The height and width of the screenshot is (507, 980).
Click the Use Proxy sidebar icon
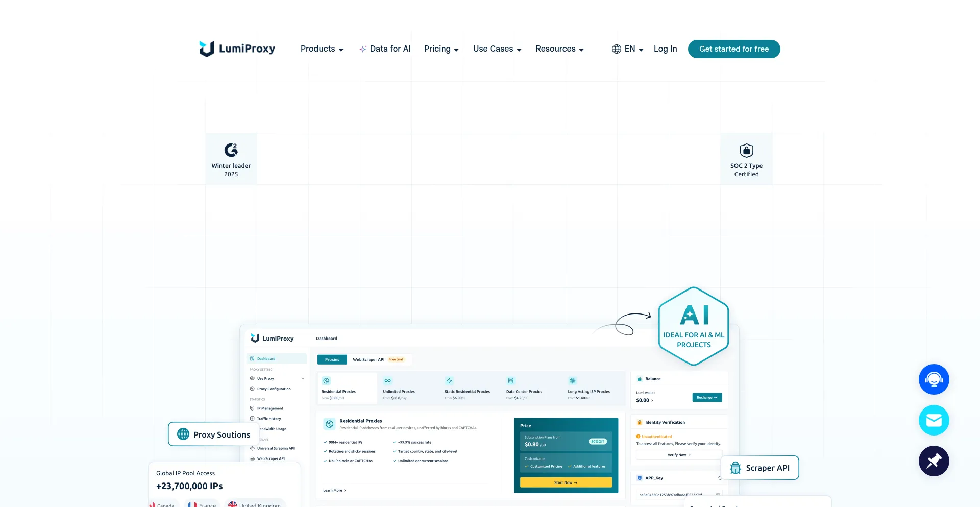[252, 378]
